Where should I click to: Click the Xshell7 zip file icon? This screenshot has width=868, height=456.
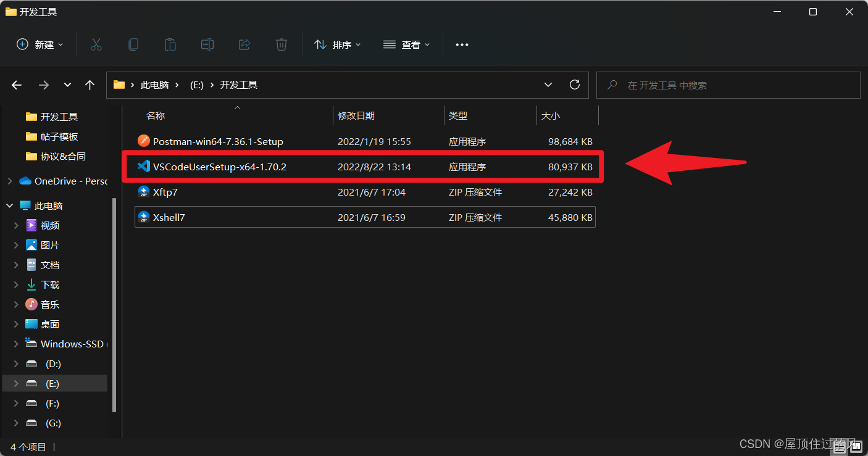144,217
